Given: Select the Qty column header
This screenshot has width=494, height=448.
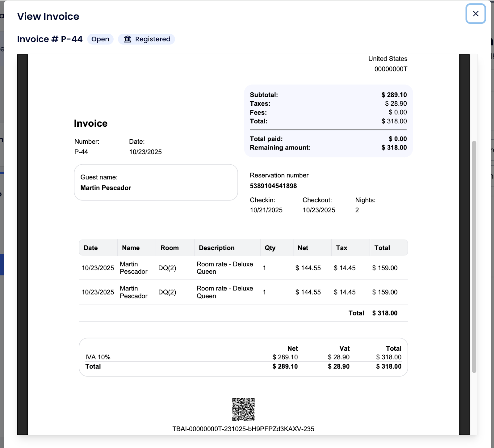Looking at the screenshot, I should point(270,248).
